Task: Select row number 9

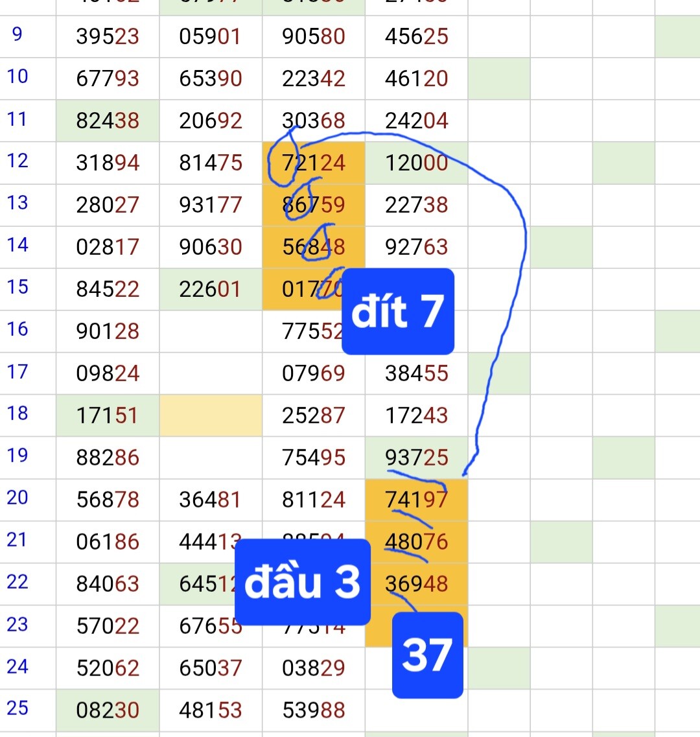Action: (x=17, y=34)
